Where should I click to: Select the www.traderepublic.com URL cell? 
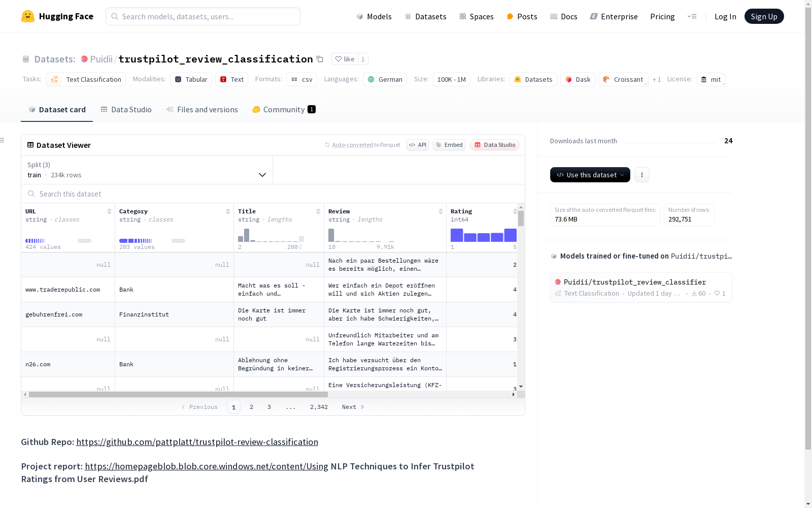click(x=68, y=290)
